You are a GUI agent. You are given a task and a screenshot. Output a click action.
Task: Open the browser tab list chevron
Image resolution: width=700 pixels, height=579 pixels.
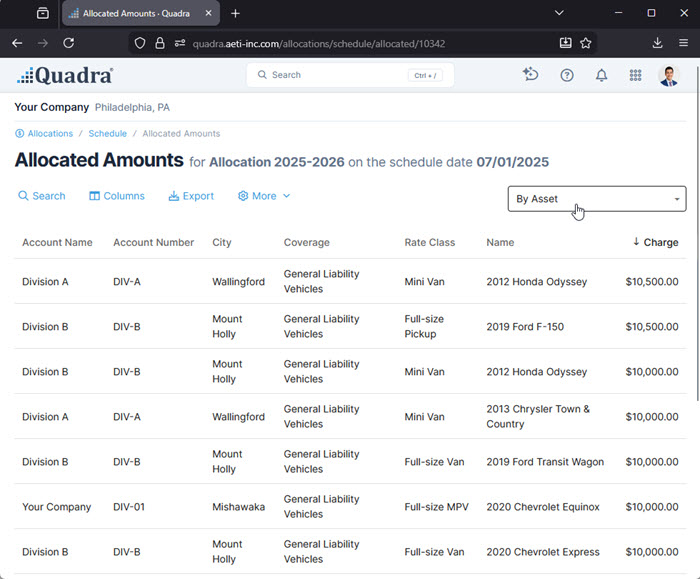(559, 13)
